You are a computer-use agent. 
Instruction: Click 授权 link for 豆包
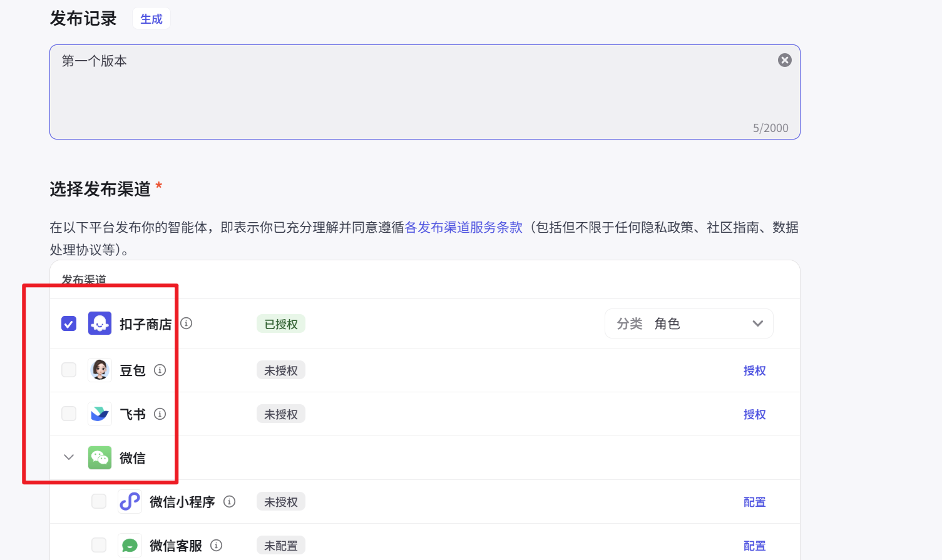pyautogui.click(x=754, y=370)
